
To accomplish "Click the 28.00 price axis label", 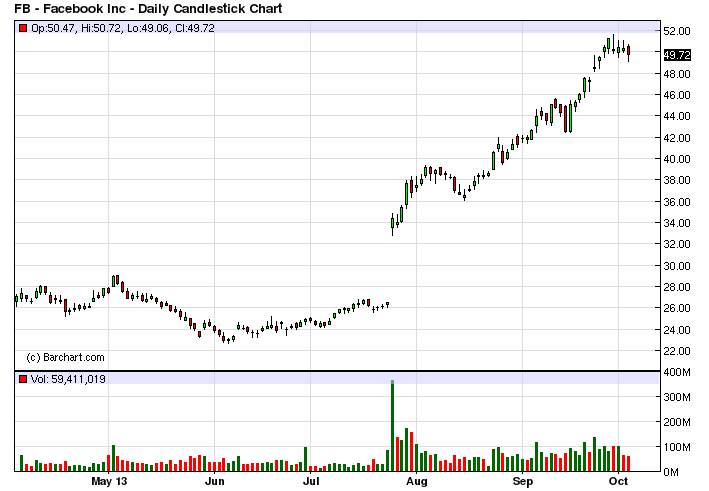I will (677, 287).
